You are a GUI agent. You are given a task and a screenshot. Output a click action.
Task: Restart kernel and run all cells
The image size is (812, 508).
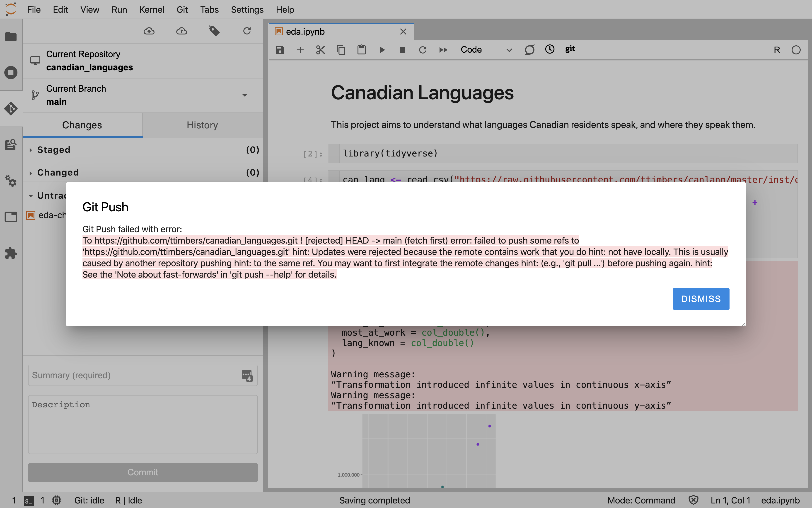(x=443, y=50)
